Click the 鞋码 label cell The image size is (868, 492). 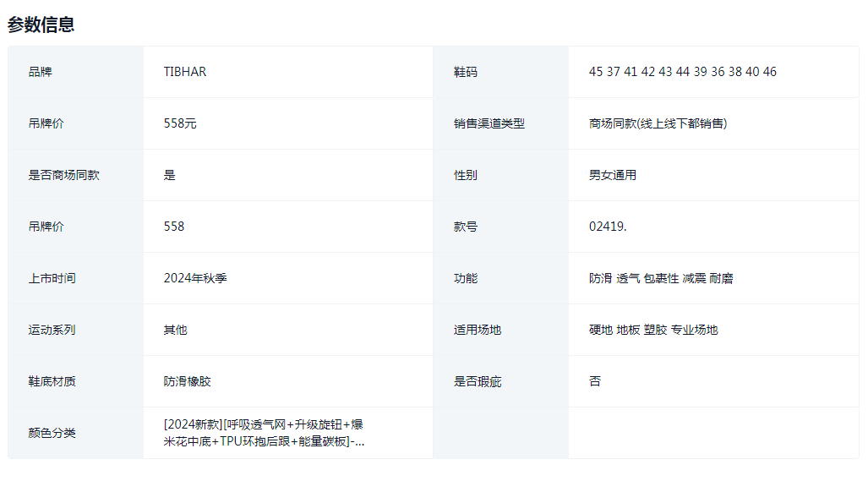(466, 72)
